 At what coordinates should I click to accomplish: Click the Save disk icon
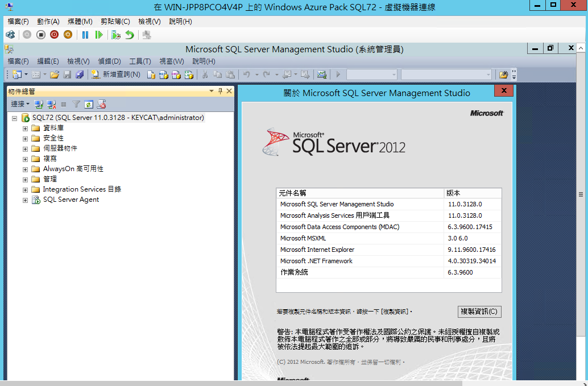click(x=67, y=74)
